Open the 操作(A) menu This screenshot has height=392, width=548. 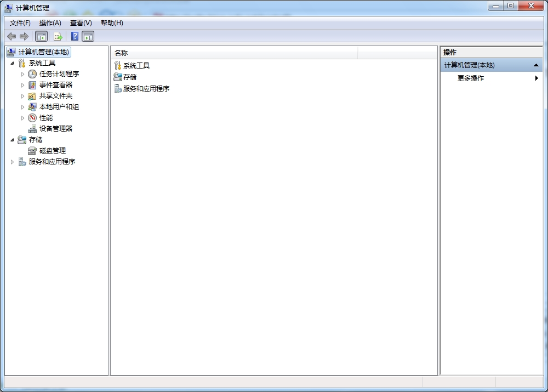click(50, 23)
